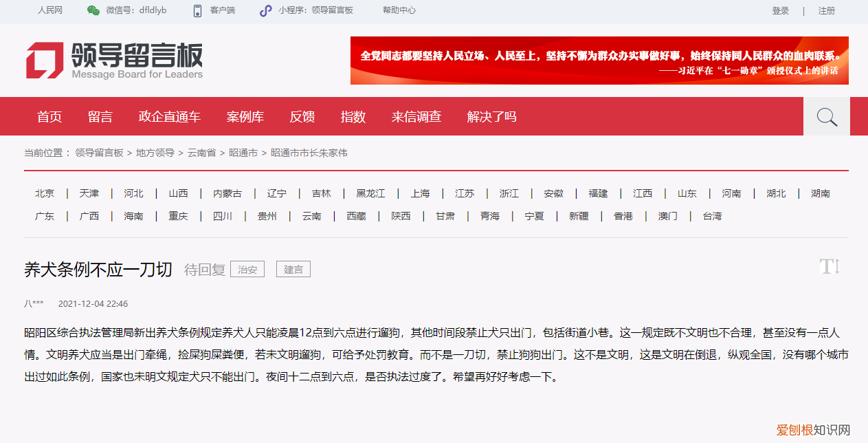Open the 解决了吗 section
Viewport: 868px width, 443px height.
491,116
